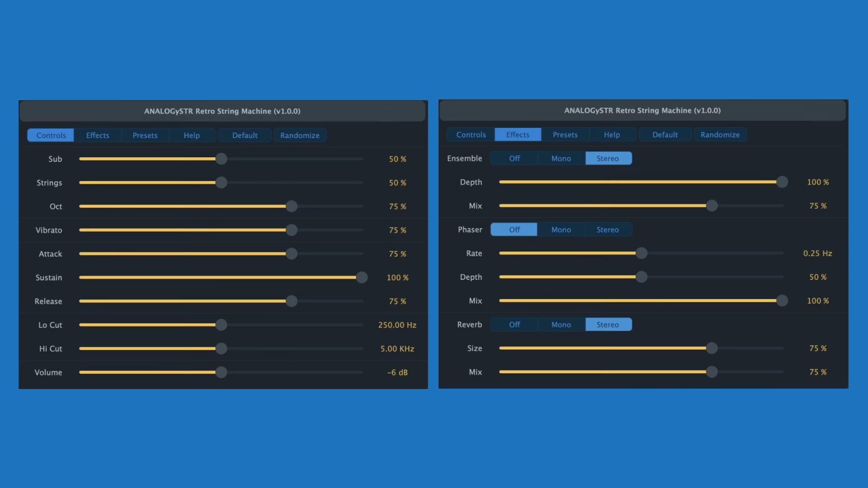Enable Stereo mode for the Phaser
Viewport: 868px width, 488px height.
(x=608, y=229)
